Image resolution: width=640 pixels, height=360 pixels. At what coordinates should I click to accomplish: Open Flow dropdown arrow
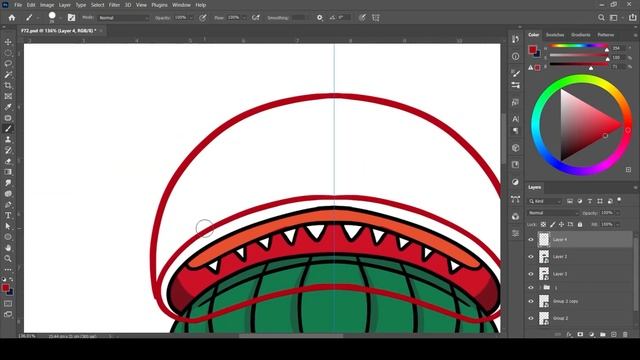point(244,18)
